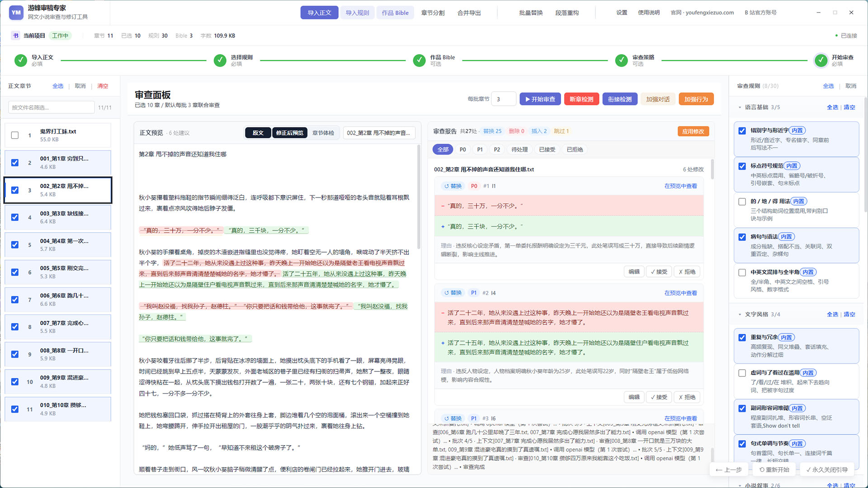Viewport: 868px width, 488px height.
Task: Accept suggestion #1 三千块 replacement
Action: coord(659,272)
